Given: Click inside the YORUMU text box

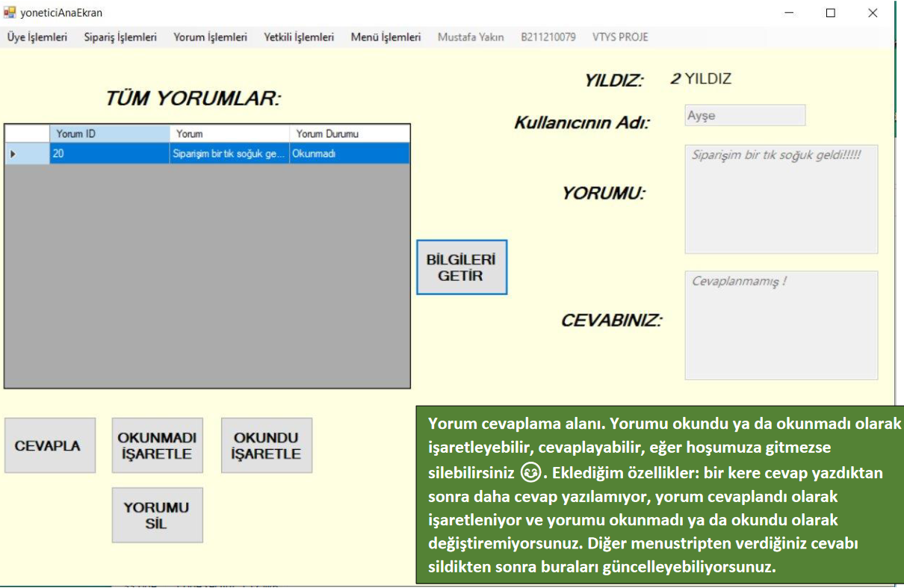Looking at the screenshot, I should [781, 199].
